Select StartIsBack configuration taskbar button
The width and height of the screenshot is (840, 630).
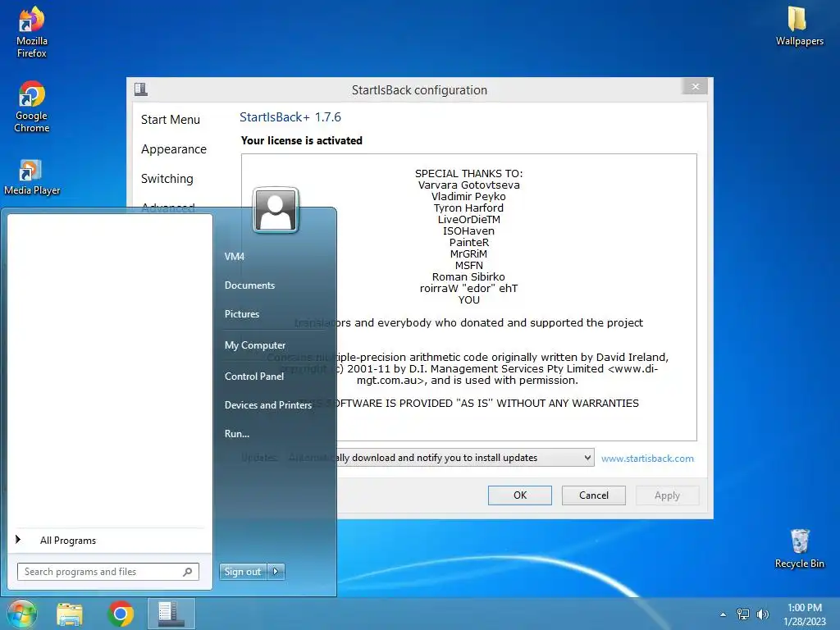(x=171, y=614)
